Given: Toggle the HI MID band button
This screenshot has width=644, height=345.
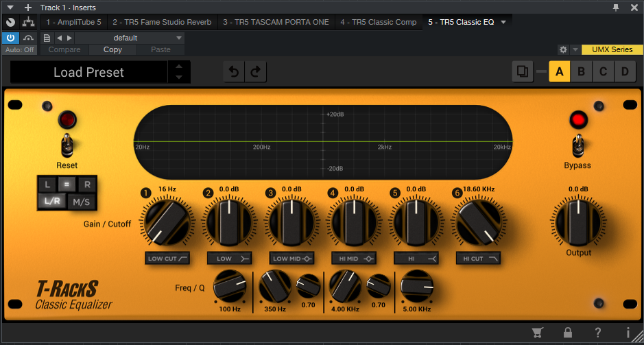Looking at the screenshot, I should pos(354,259).
